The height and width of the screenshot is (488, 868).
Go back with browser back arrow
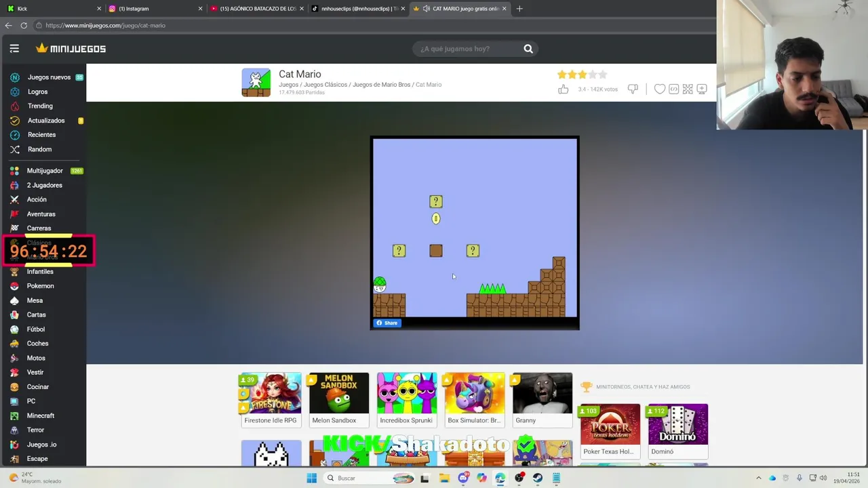(x=8, y=26)
